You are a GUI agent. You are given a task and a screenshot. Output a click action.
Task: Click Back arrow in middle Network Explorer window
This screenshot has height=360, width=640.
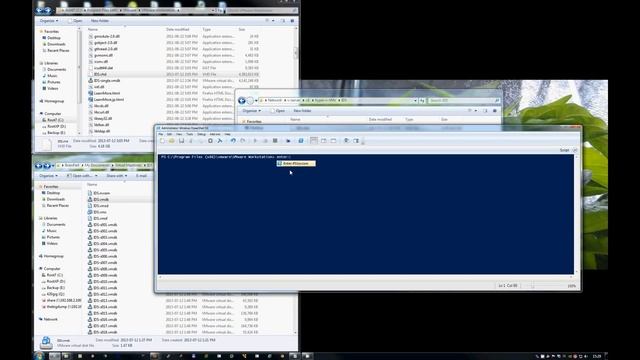(x=242, y=100)
